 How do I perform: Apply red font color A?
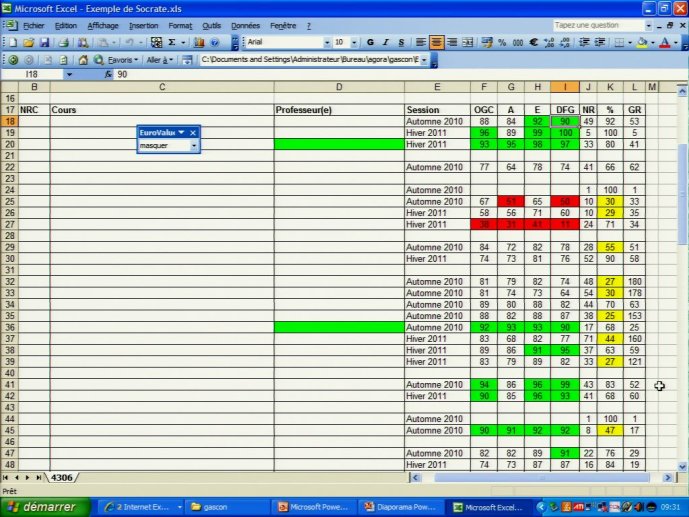coord(665,42)
